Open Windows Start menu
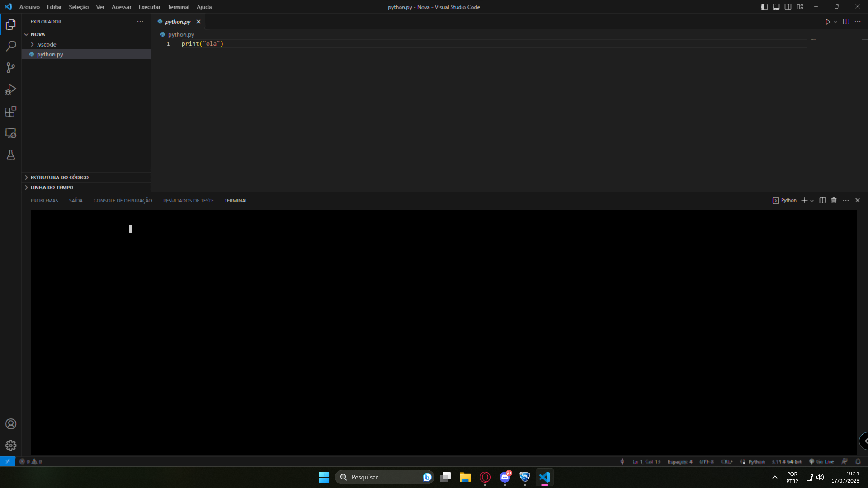This screenshot has height=488, width=868. [324, 477]
